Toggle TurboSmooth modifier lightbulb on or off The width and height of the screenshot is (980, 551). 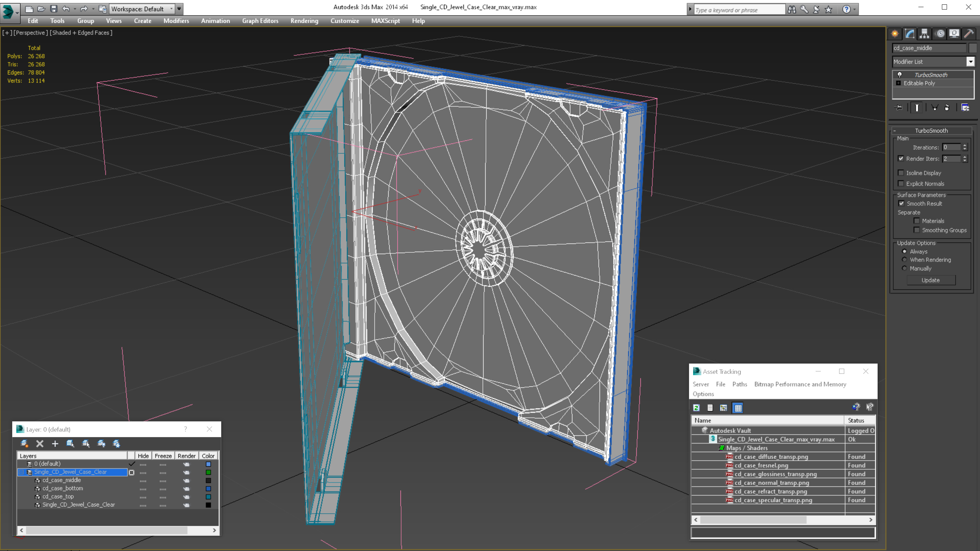pyautogui.click(x=899, y=75)
